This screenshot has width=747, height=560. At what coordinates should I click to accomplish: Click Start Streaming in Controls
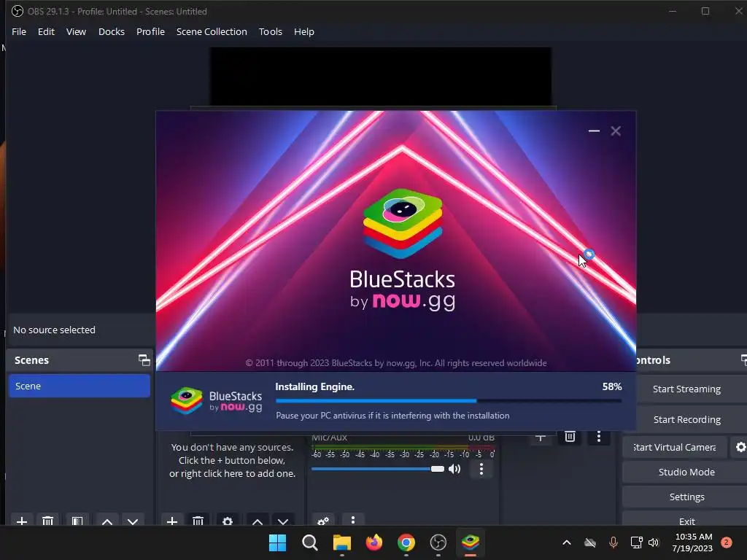pos(686,389)
